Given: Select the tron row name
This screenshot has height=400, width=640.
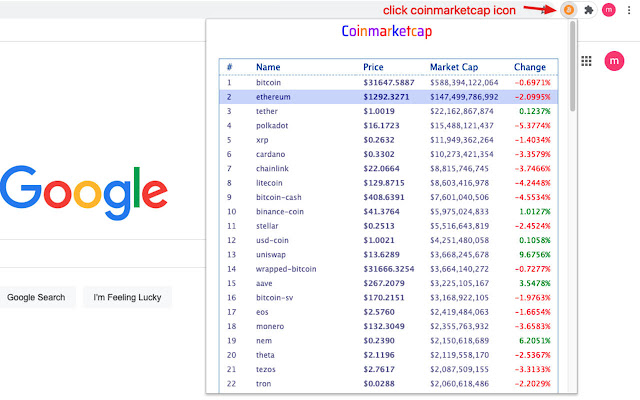Looking at the screenshot, I should (263, 383).
